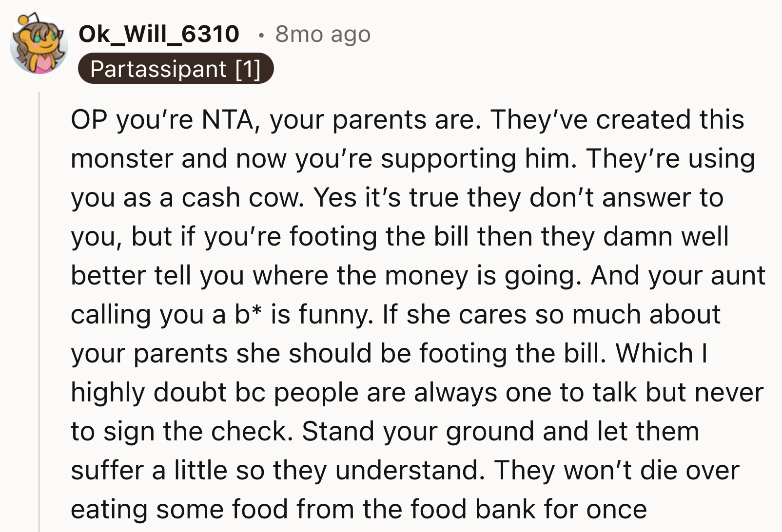Collapse the comment thread line

39,292
